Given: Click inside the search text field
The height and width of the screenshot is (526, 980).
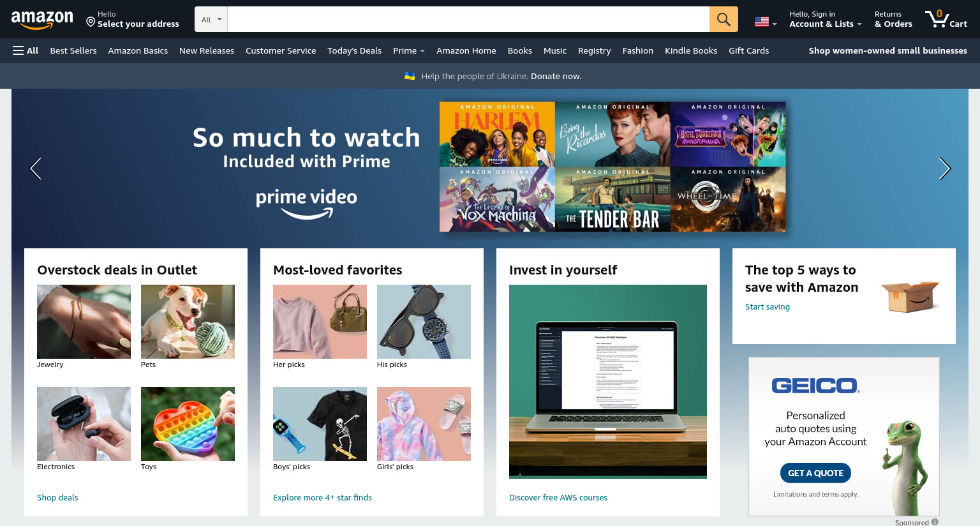Looking at the screenshot, I should 468,19.
